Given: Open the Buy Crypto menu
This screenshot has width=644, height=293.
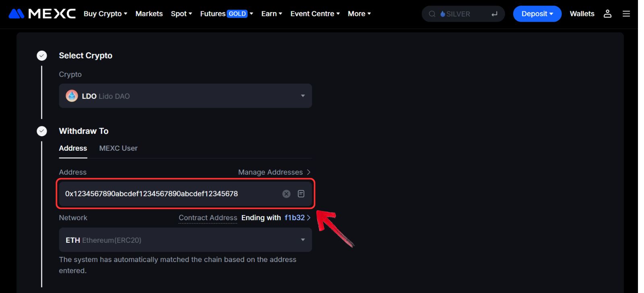Looking at the screenshot, I should (x=105, y=14).
